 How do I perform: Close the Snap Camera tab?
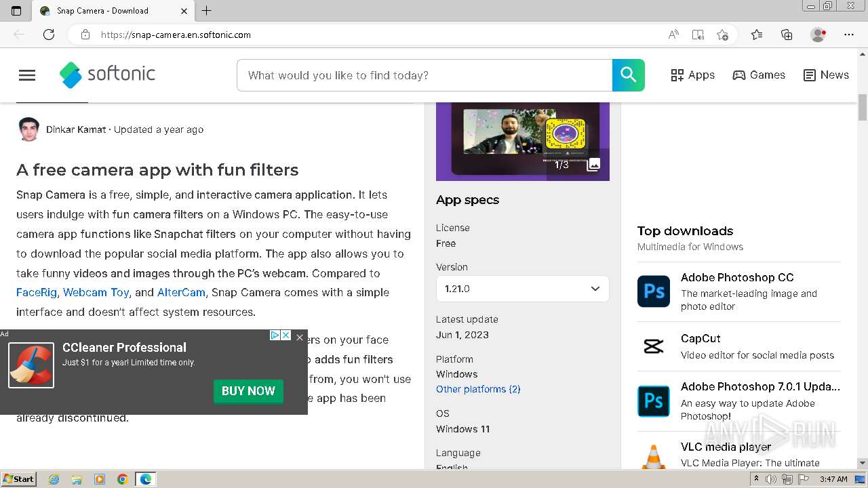coord(184,11)
